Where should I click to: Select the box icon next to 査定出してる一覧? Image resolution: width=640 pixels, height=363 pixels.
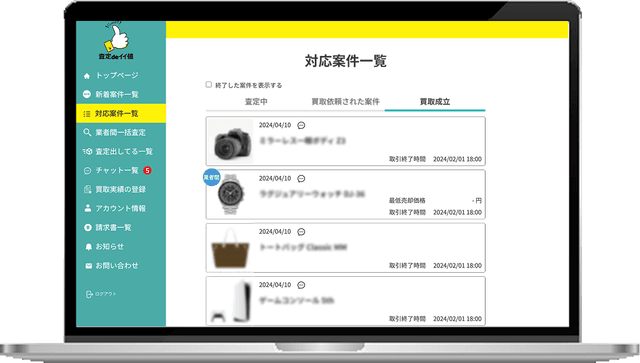pos(87,151)
